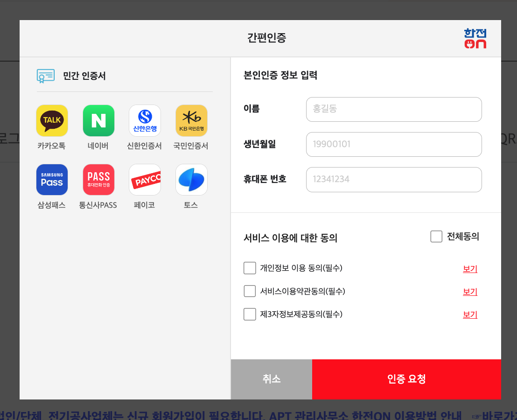Screen dimensions: 517x420
Task: Check 제3자정보제공동의 consent box
Action: click(x=250, y=314)
